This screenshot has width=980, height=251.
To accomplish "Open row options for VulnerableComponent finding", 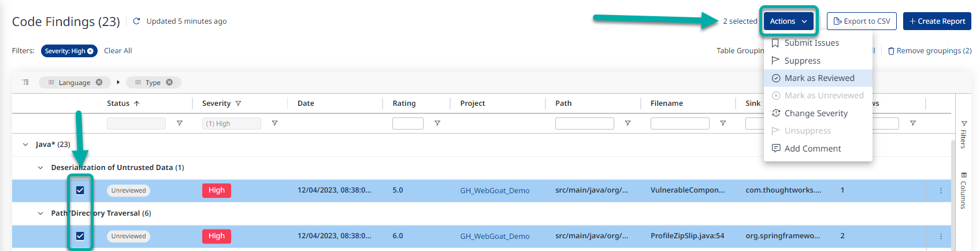I will [x=941, y=190].
